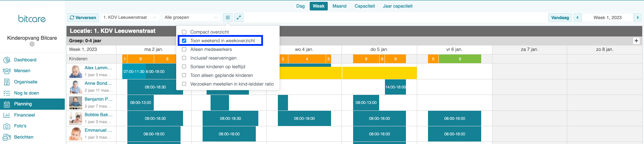Open Berichten from the sidebar
This screenshot has width=644, height=144.
click(24, 137)
